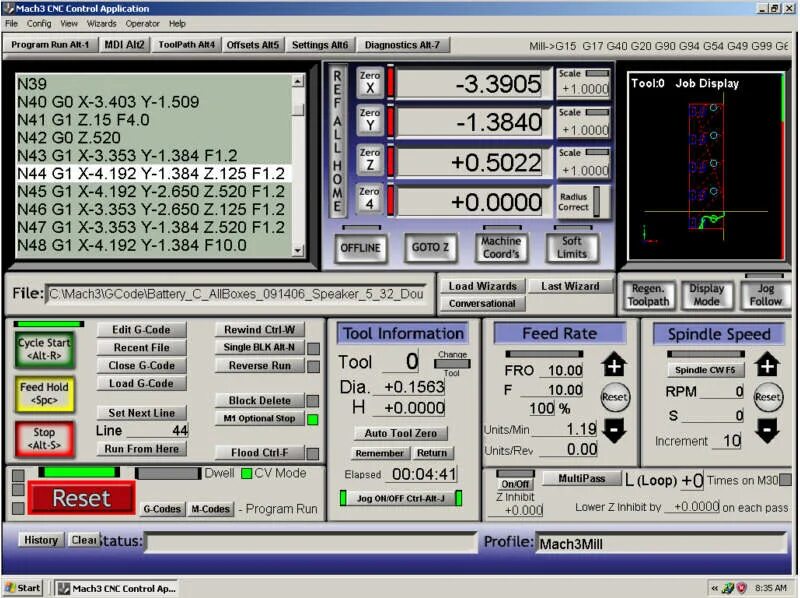
Task: Open the Diagnostics Alt-7 tab
Action: [x=402, y=45]
